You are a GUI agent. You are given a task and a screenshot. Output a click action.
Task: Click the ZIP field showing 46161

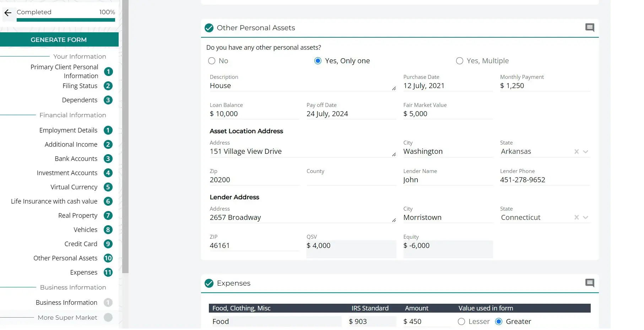click(254, 245)
